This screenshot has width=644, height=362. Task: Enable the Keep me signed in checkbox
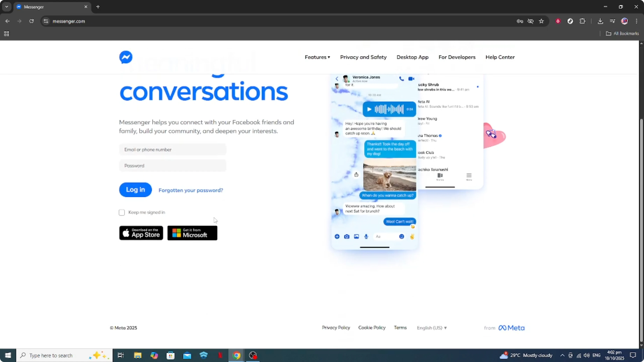[x=122, y=212]
